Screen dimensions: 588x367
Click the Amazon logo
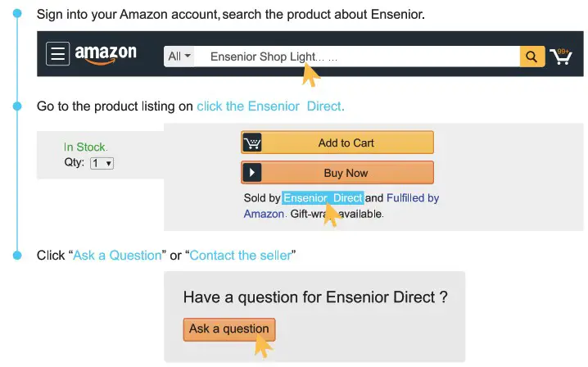tap(106, 54)
